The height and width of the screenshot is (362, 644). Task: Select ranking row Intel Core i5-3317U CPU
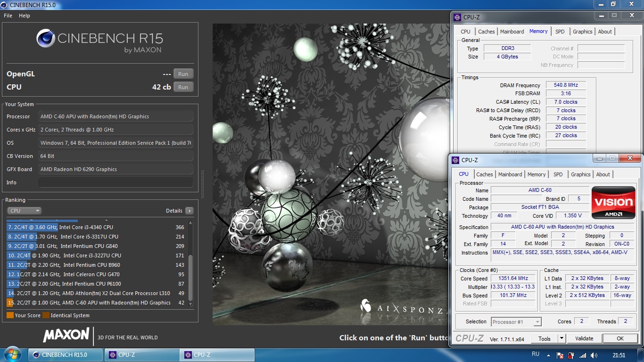click(x=96, y=237)
